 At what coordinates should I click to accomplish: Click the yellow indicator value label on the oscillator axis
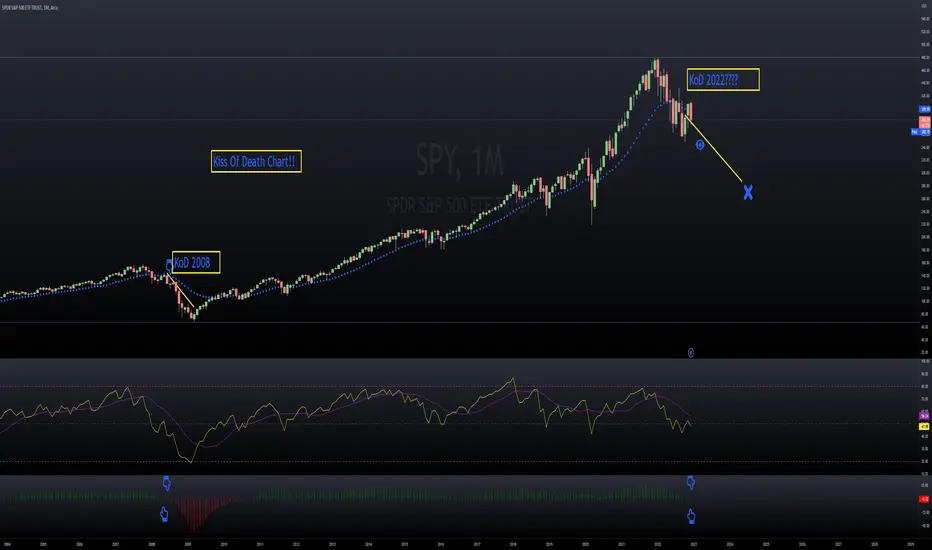(925, 426)
